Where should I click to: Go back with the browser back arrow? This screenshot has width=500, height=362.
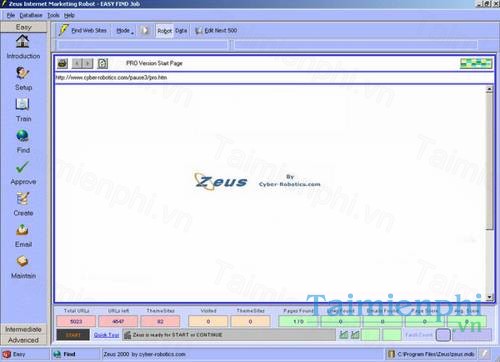tap(77, 63)
